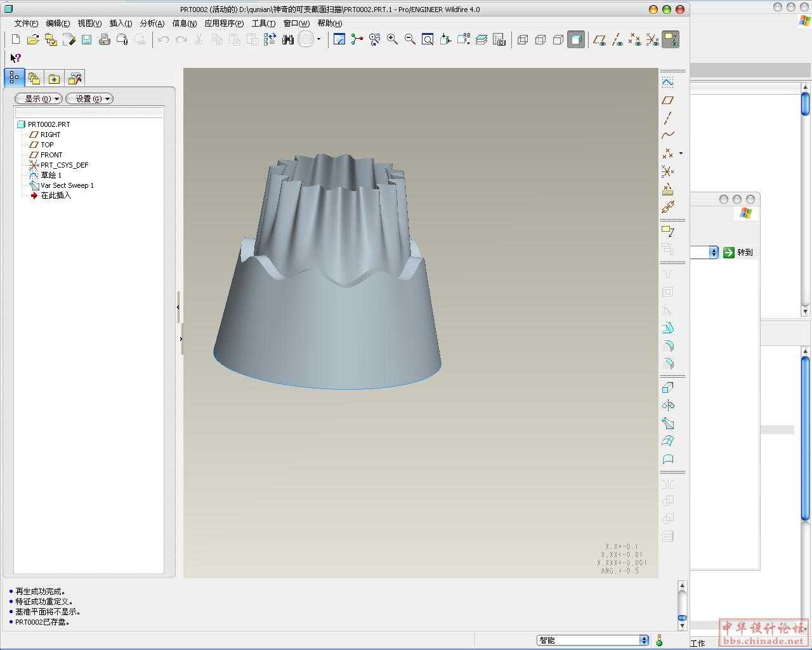Click the Datum Plane tool icon
This screenshot has height=650, width=812.
[667, 100]
